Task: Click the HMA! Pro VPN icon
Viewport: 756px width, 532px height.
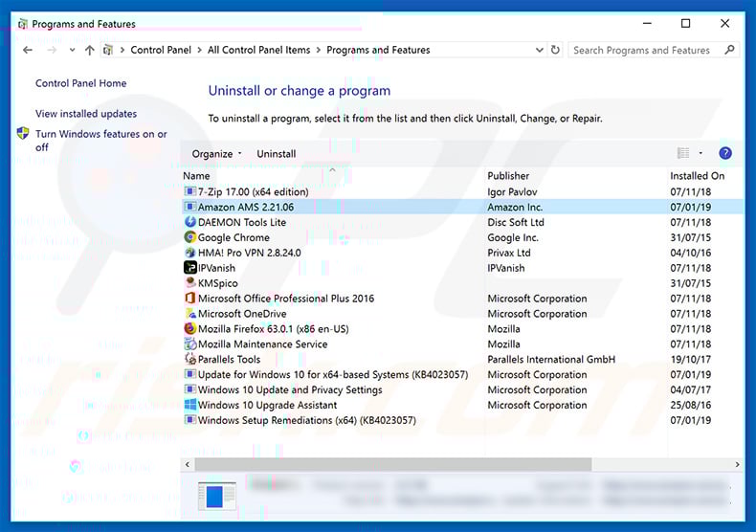Action: click(190, 253)
